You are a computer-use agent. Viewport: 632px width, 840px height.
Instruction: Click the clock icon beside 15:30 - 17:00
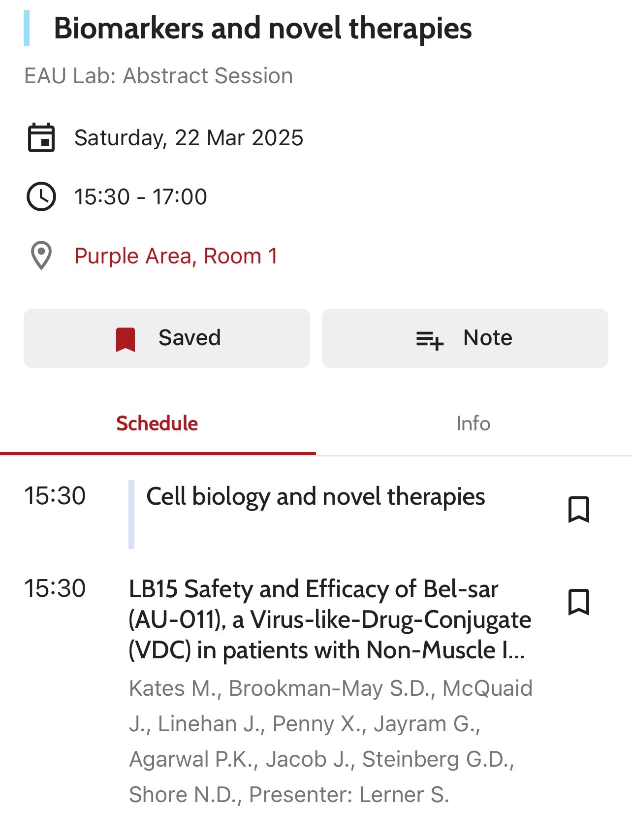(41, 196)
